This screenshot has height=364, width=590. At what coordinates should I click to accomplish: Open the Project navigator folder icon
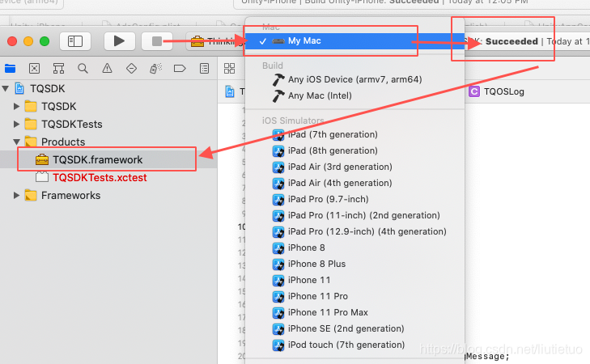click(x=11, y=69)
